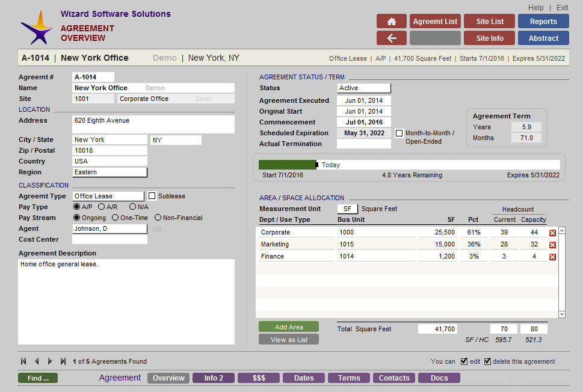Switch to the Overview tab

coord(168,378)
